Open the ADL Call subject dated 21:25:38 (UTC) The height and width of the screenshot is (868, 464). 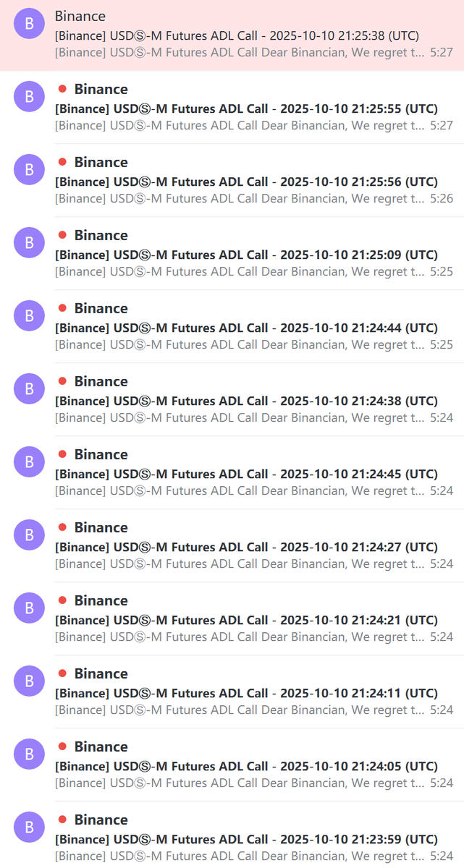[x=237, y=35]
